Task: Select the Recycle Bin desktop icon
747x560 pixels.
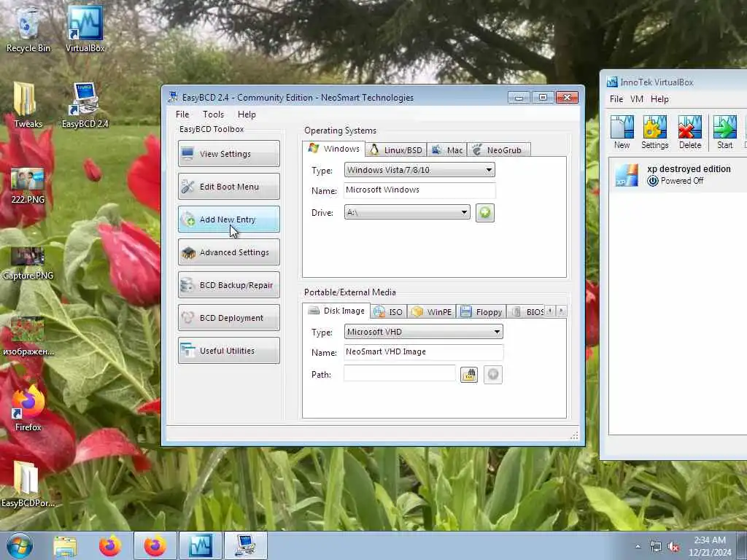Action: coord(28,30)
